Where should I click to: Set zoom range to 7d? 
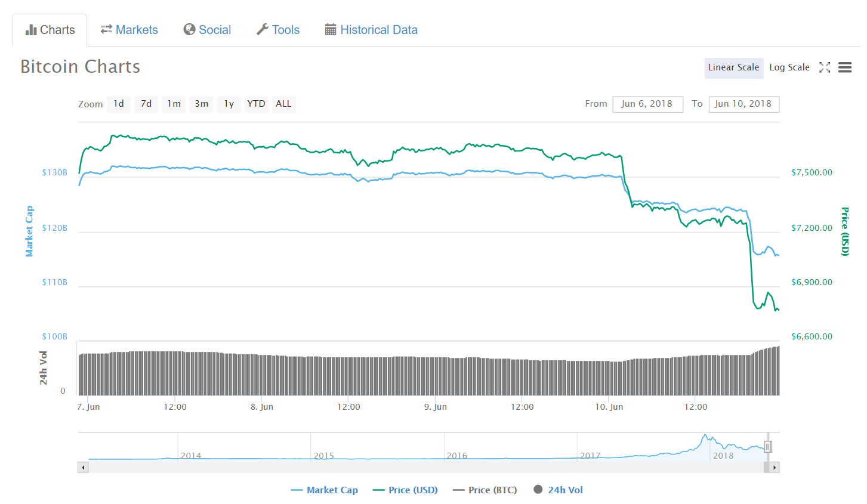(x=146, y=104)
